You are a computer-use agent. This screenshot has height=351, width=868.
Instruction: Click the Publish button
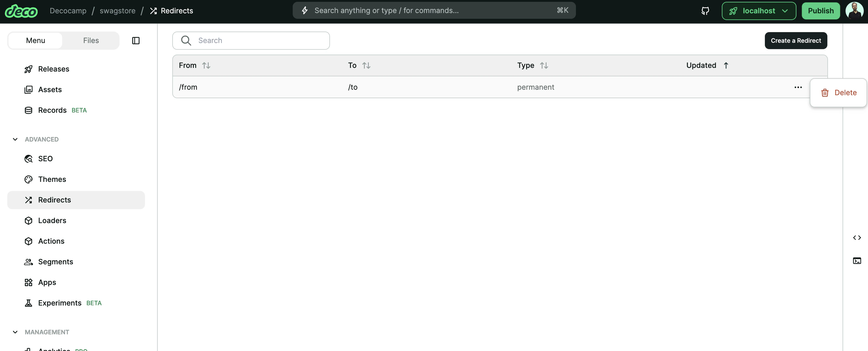[820, 10]
